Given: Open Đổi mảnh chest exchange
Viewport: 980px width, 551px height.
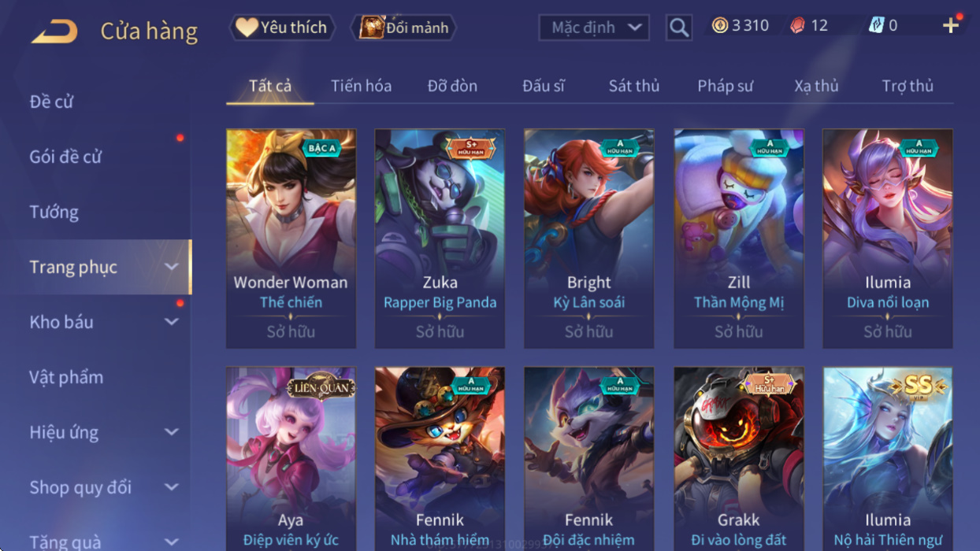Looking at the screenshot, I should coord(403,28).
